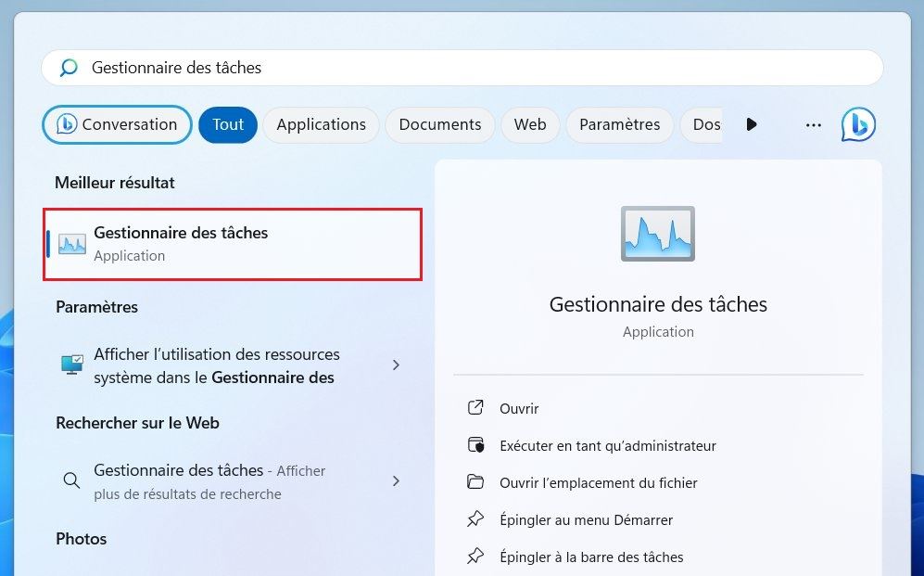924x576 pixels.
Task: Select the Paramètres filter
Action: (x=619, y=124)
